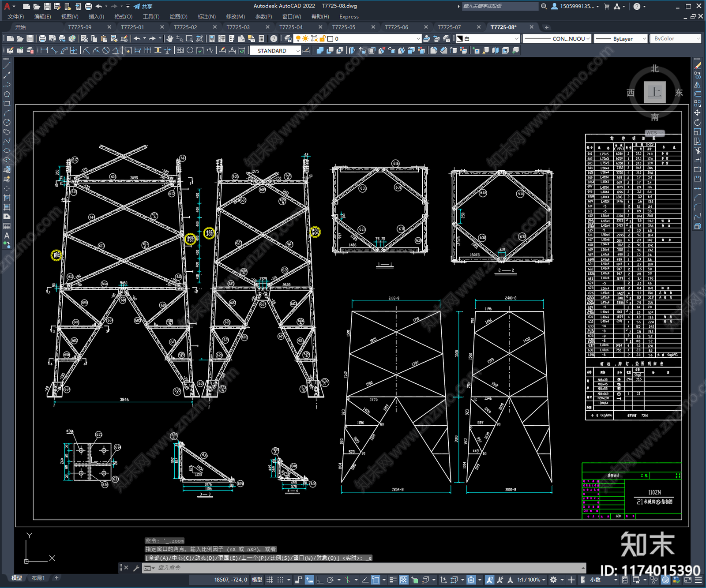Image resolution: width=706 pixels, height=588 pixels.
Task: Toggle grid display in status bar
Action: pyautogui.click(x=270, y=580)
